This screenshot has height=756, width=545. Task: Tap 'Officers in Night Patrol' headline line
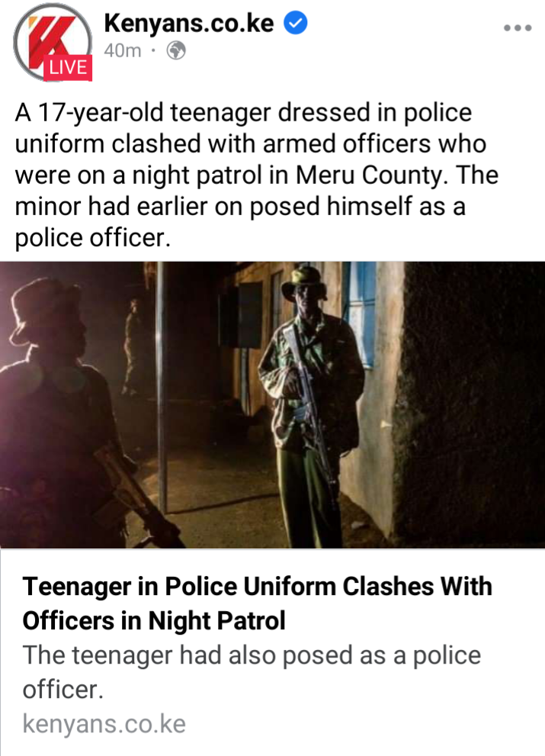click(x=154, y=620)
